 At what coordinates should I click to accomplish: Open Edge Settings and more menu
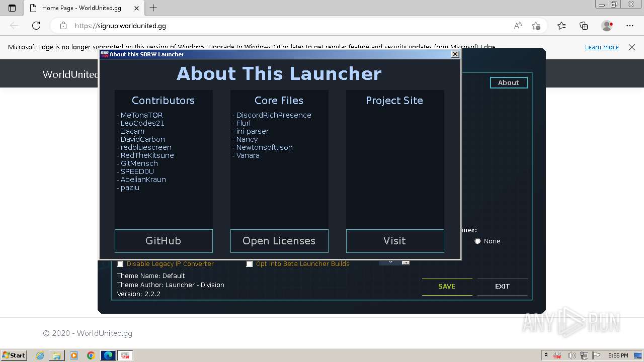click(630, 26)
